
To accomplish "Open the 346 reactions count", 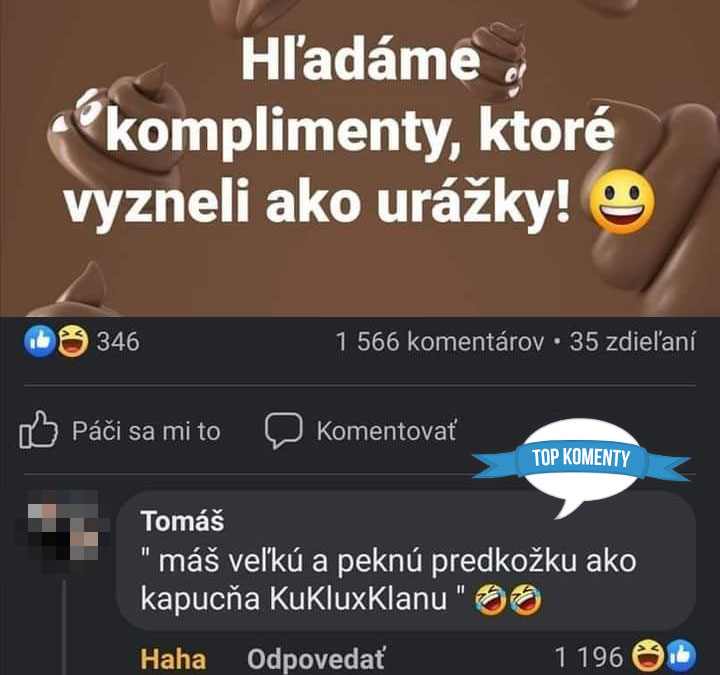I will click(118, 342).
